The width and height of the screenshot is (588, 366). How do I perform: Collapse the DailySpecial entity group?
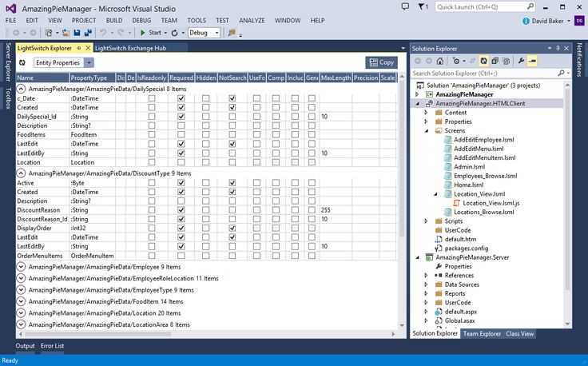21,89
